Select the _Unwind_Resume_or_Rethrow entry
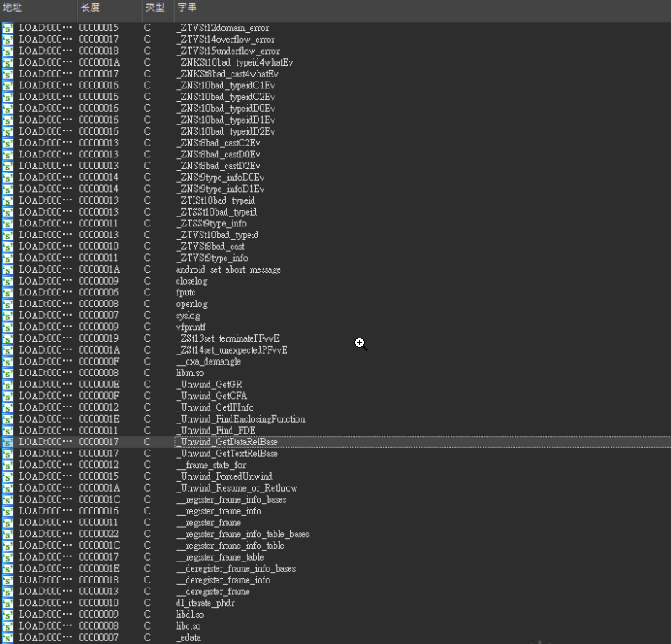This screenshot has height=644, width=671. [x=237, y=488]
